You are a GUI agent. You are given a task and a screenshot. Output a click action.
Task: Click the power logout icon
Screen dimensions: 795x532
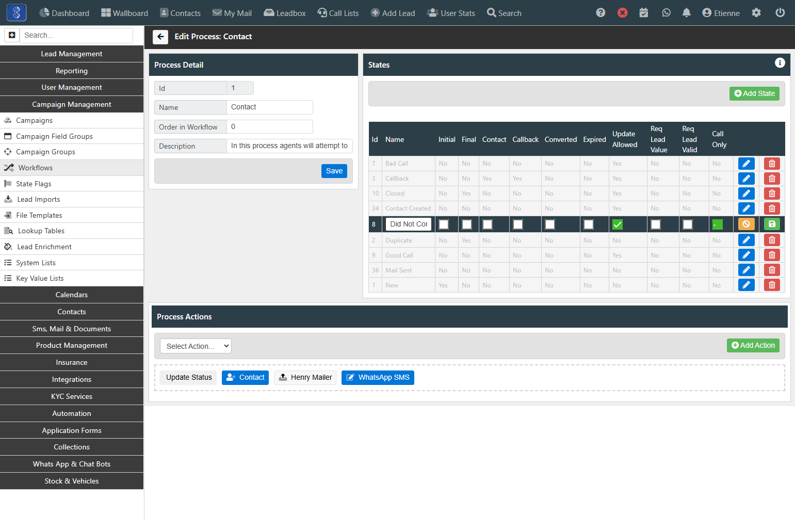click(780, 13)
